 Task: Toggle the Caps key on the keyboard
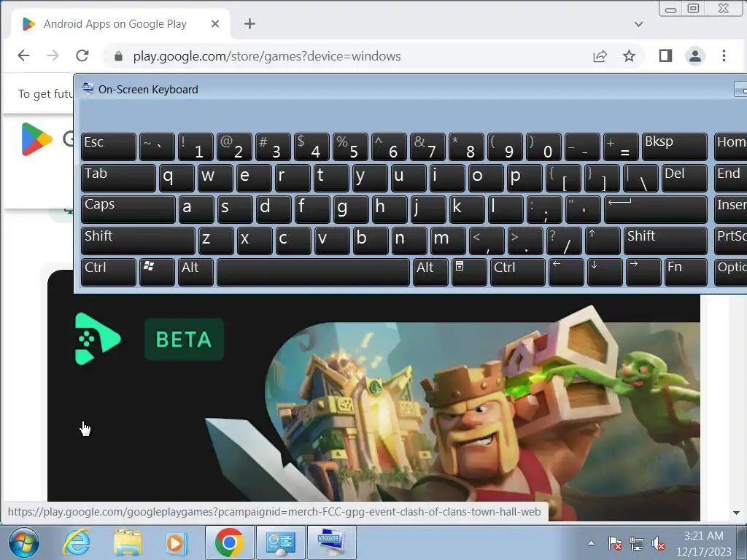pyautogui.click(x=128, y=209)
